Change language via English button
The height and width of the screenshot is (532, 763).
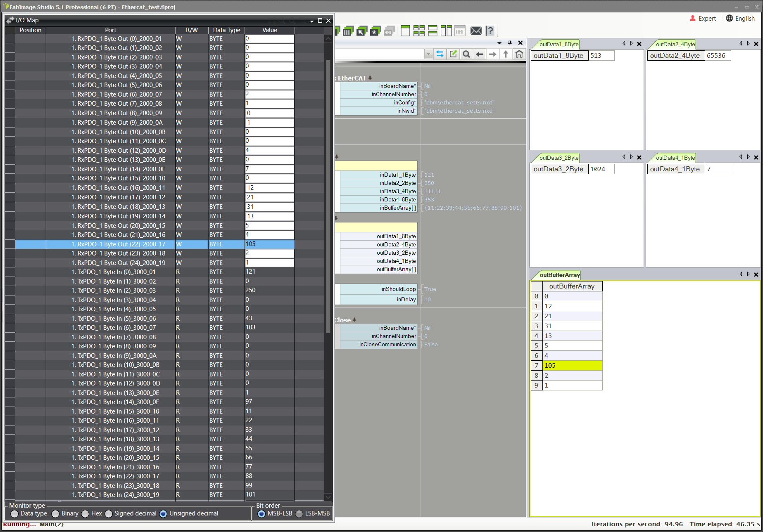(x=740, y=19)
